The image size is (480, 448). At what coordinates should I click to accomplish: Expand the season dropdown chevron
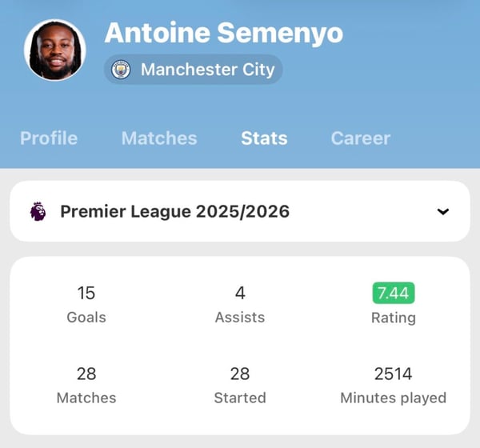coord(443,212)
